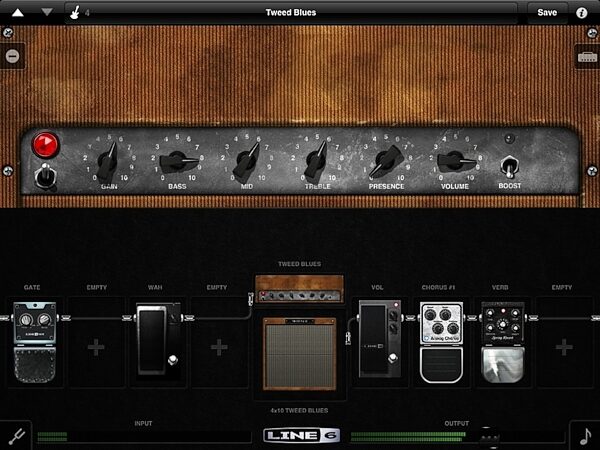Viewport: 600px width, 450px height.
Task: Add effect in first EMPTY slot after Gate
Action: (x=96, y=347)
